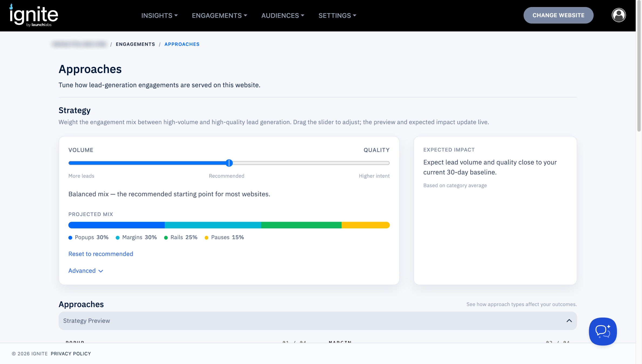Image resolution: width=642 pixels, height=364 pixels.
Task: Open the Audiences menu
Action: click(283, 15)
